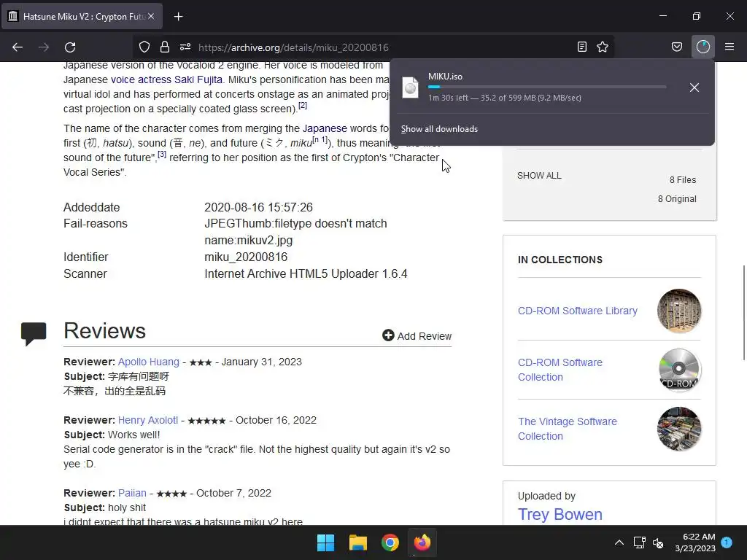Follow the voice actress link

tap(141, 79)
